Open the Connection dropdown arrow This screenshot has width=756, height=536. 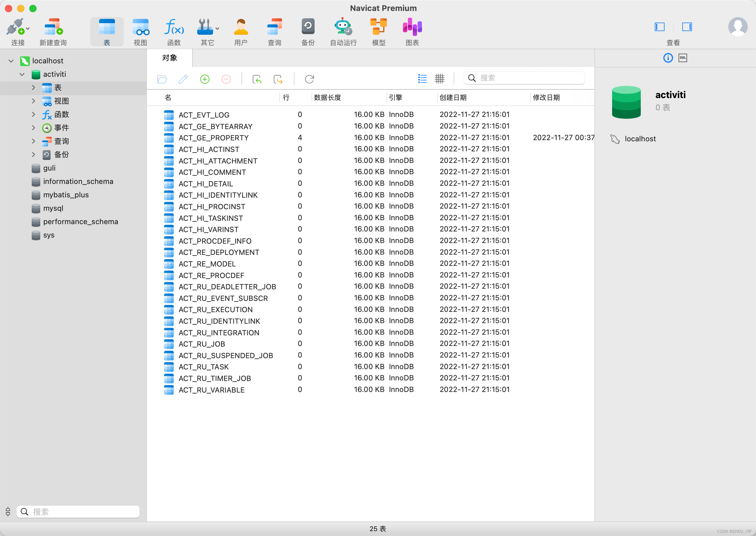click(x=28, y=29)
